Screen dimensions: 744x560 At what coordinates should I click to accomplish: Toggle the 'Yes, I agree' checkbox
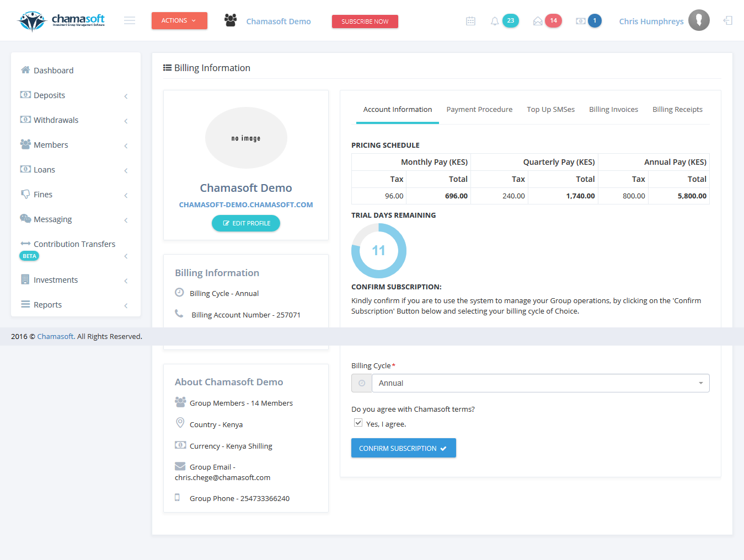358,423
